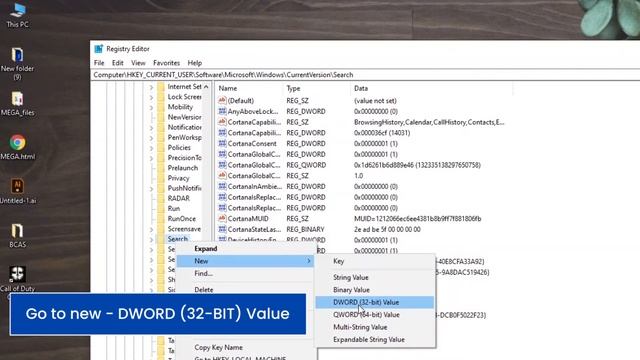Click the 0x000036cf (14031) data cell
The image size is (640, 360).
tap(382, 133)
